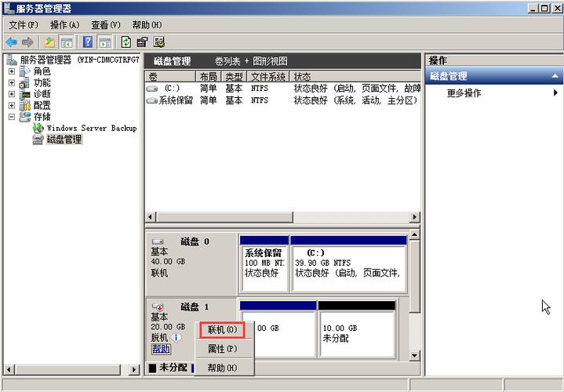Expand the 功能 tree node

click(x=12, y=83)
